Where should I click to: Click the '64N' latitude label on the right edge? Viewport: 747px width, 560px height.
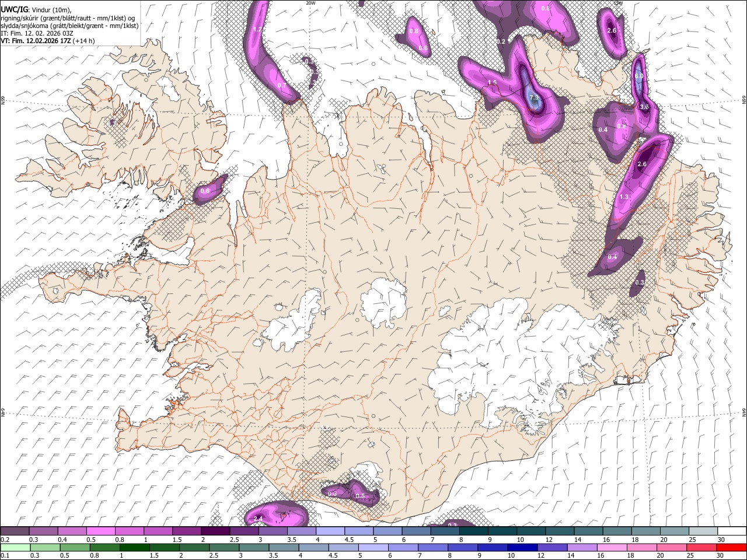(744, 412)
